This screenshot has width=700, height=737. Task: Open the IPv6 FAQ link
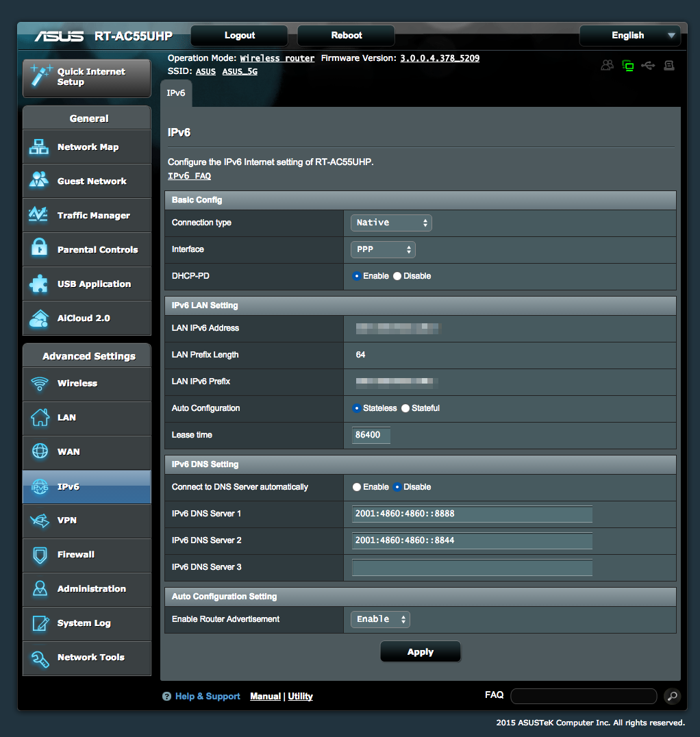tap(189, 176)
